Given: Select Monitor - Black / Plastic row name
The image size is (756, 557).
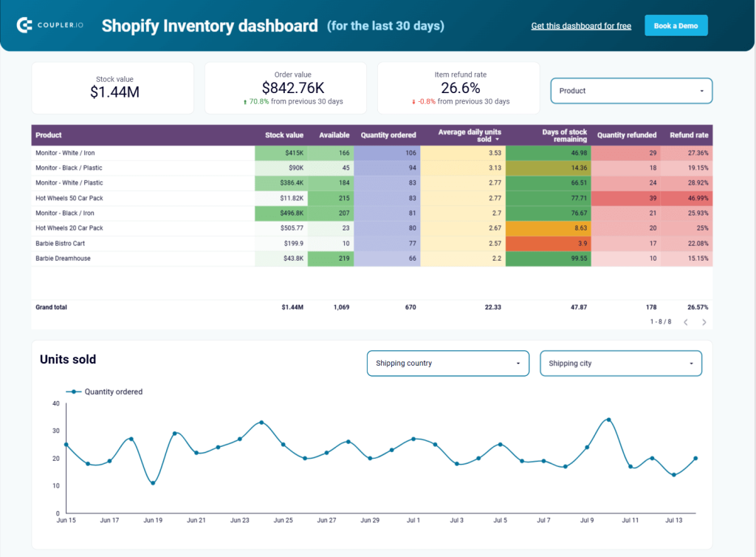Looking at the screenshot, I should (x=69, y=168).
